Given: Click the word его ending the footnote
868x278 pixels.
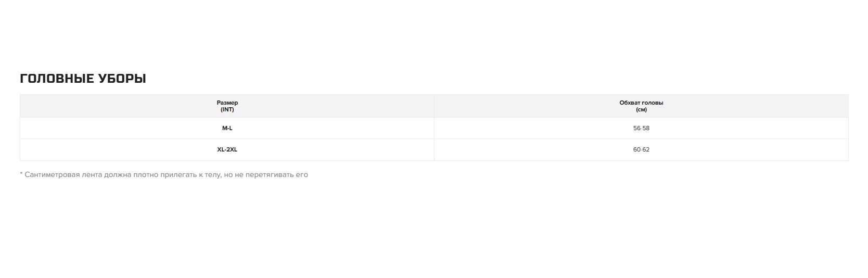Looking at the screenshot, I should pyautogui.click(x=302, y=175).
